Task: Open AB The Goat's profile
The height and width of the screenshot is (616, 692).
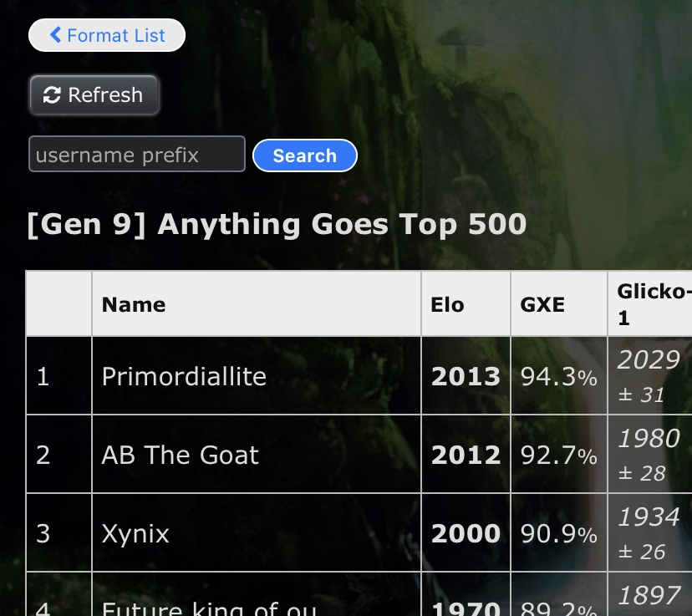Action: 180,455
